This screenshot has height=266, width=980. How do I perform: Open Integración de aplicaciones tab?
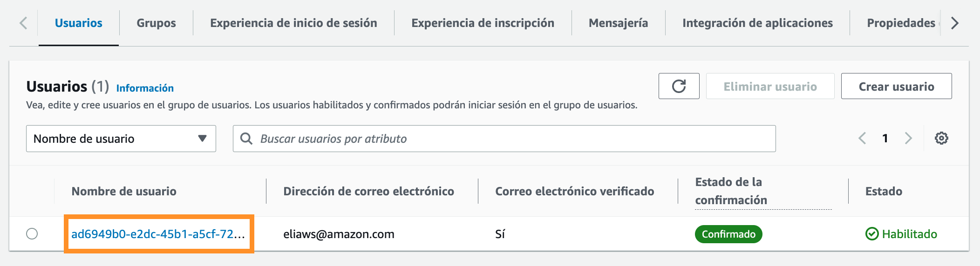point(757,23)
